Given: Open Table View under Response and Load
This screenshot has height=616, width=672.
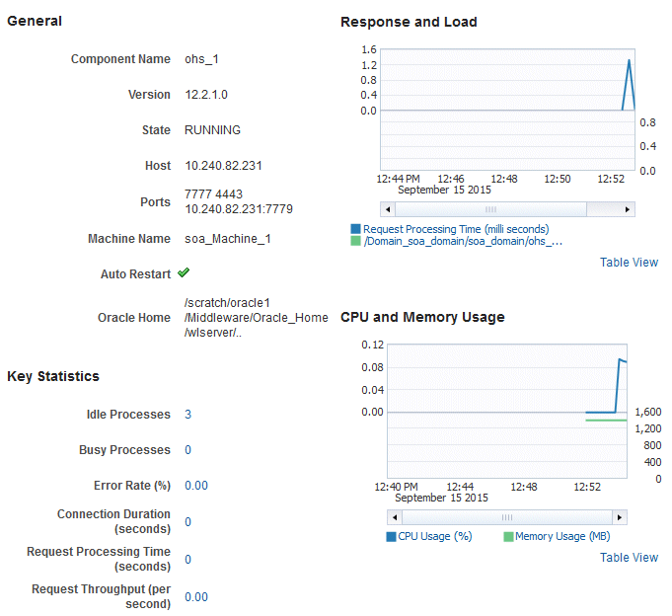Looking at the screenshot, I should [629, 263].
